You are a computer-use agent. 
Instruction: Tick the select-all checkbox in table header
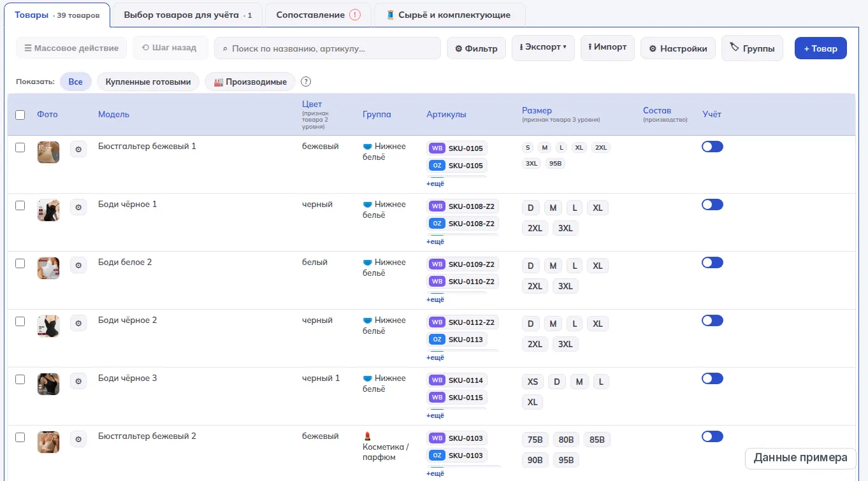pos(20,115)
